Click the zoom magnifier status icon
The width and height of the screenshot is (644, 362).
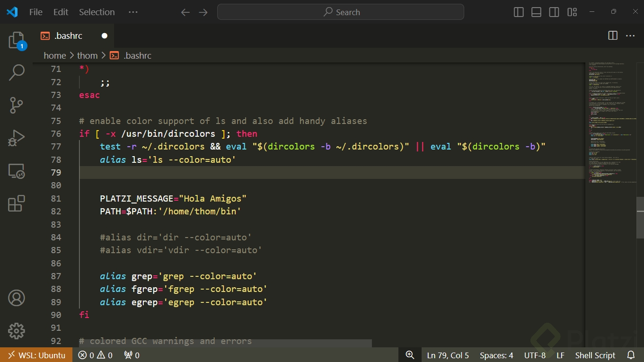click(410, 355)
